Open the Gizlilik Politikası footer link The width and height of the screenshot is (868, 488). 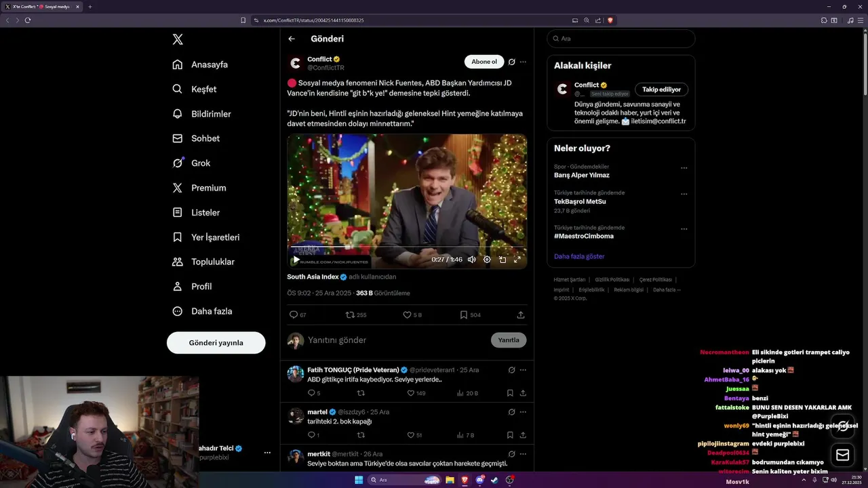point(612,280)
